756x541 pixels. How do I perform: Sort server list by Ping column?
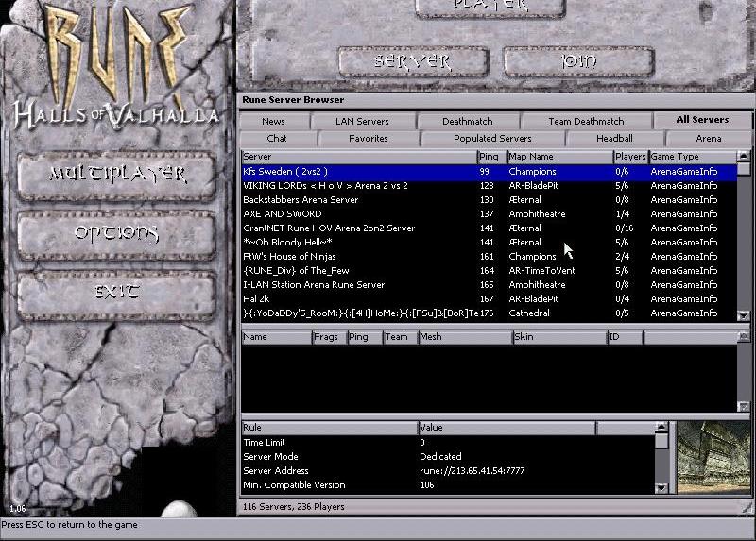490,157
